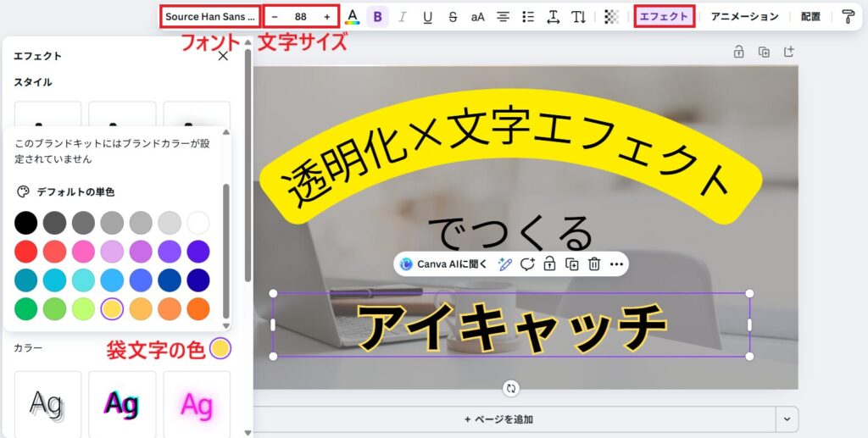Toggle bold text formatting
Screen dimensions: 868x438
[x=377, y=16]
